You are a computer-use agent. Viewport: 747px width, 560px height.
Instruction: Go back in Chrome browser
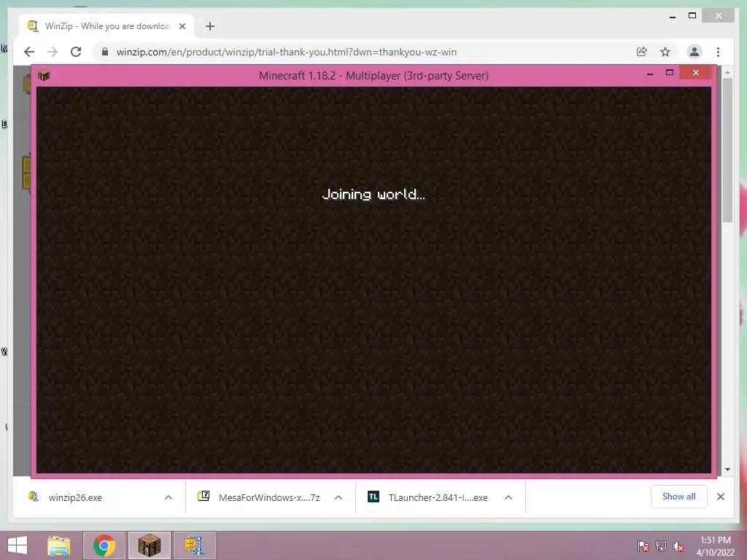29,52
